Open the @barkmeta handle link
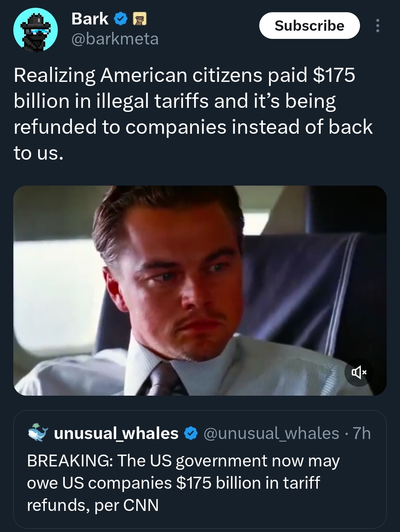Image resolution: width=400 pixels, height=532 pixels. tap(115, 39)
